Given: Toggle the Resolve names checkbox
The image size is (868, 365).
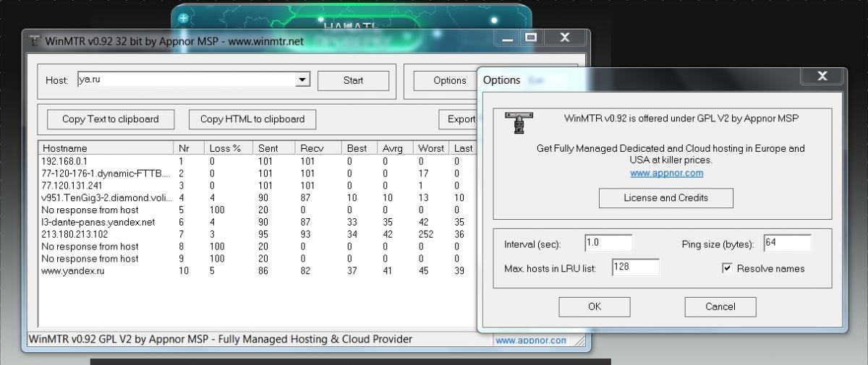Looking at the screenshot, I should coord(727,268).
